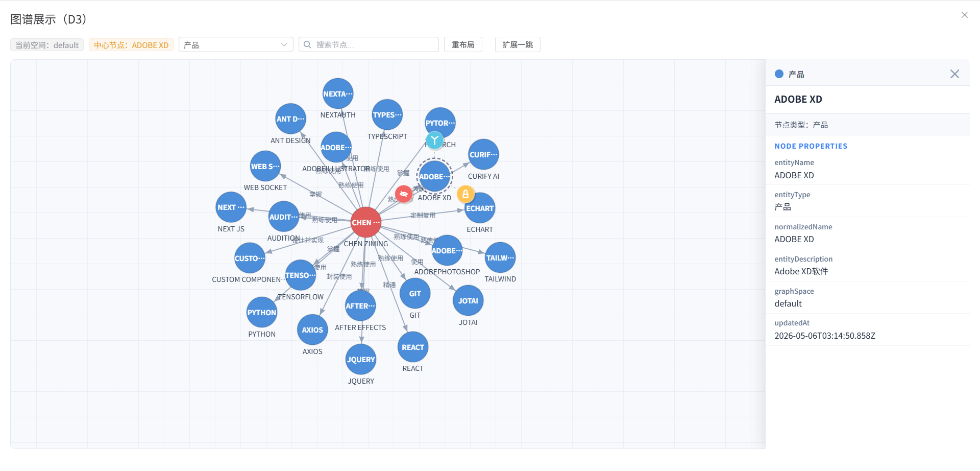Click the dashed-outline ADOBE XD center node
Image resolution: width=980 pixels, height=471 pixels.
click(x=434, y=176)
